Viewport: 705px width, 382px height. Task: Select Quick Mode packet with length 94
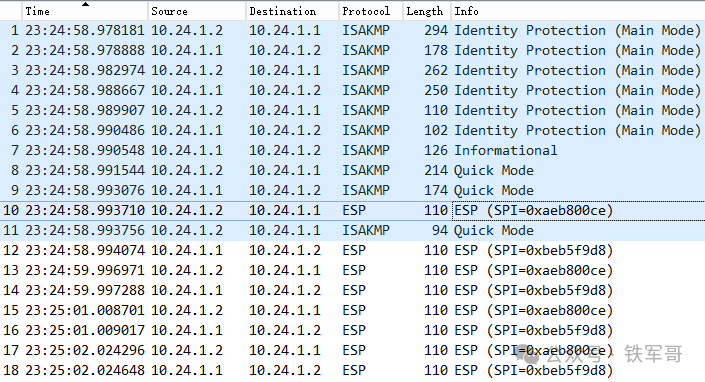[352, 230]
